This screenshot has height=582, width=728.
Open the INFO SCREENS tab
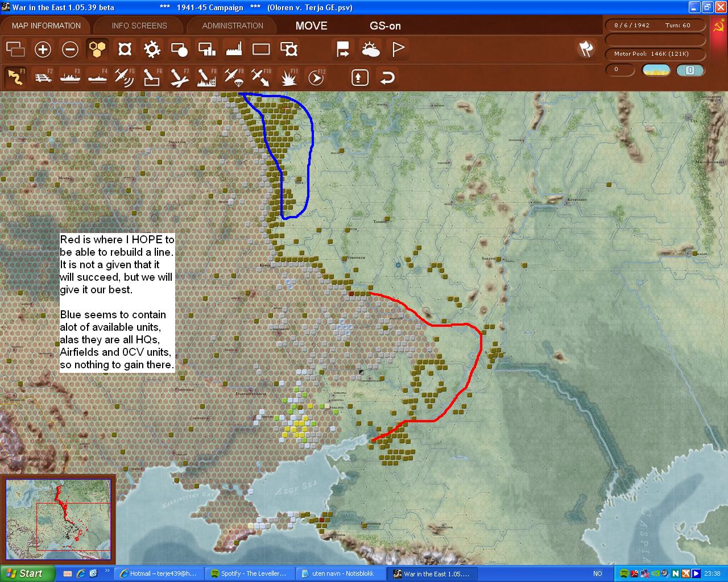pos(139,26)
